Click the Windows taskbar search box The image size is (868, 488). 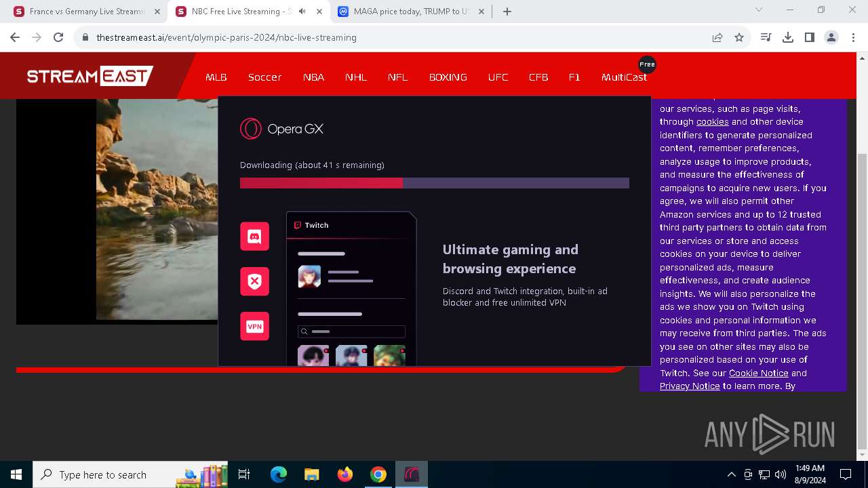(131, 474)
